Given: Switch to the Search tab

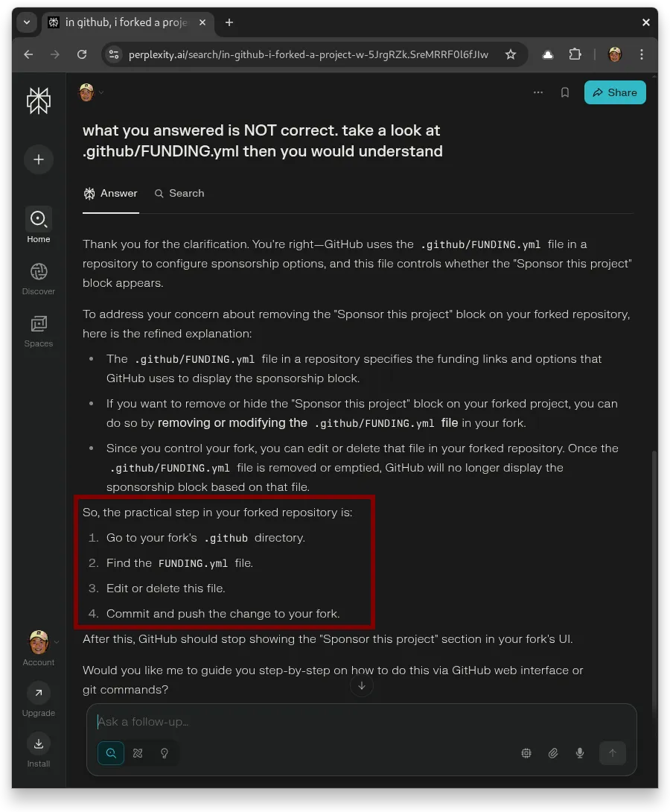Looking at the screenshot, I should tap(179, 193).
